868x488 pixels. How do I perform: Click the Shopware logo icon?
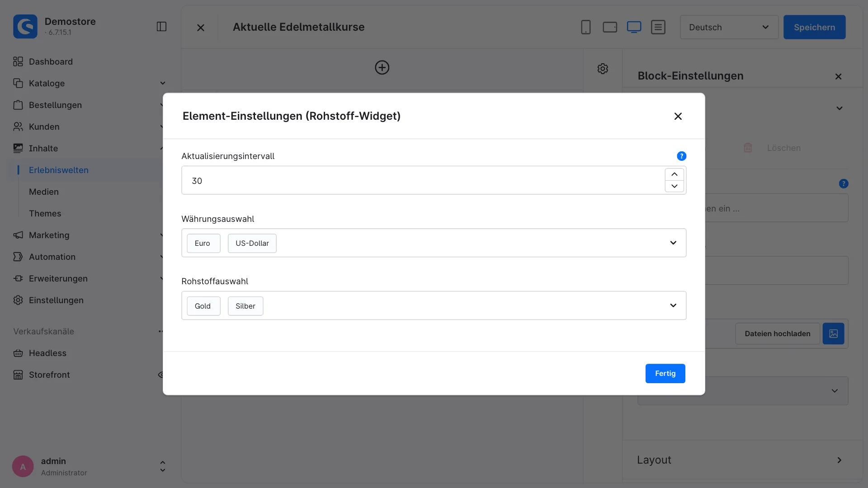point(25,26)
